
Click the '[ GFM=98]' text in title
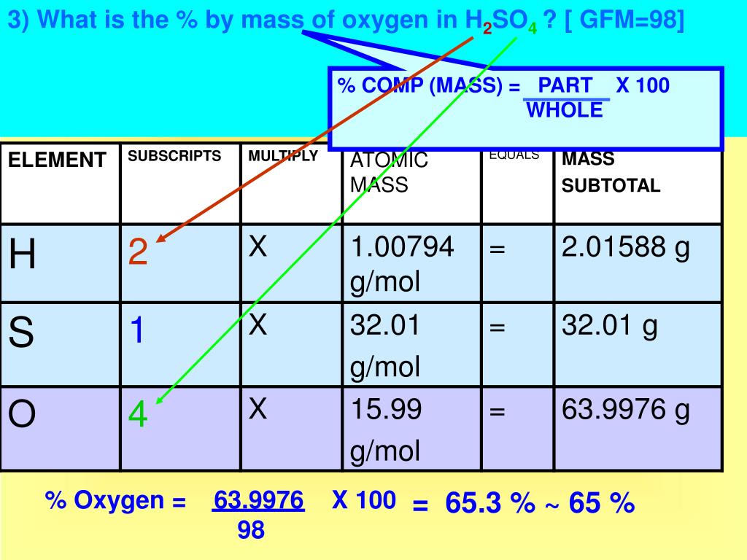click(x=624, y=20)
